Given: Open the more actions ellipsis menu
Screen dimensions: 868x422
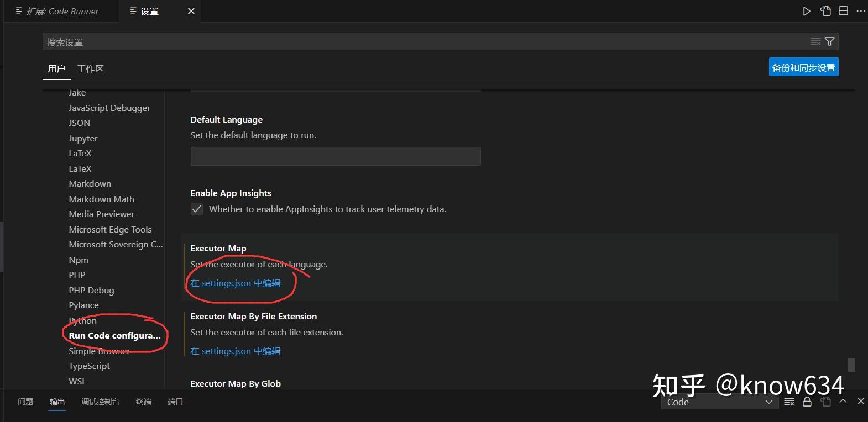Looking at the screenshot, I should click(861, 11).
